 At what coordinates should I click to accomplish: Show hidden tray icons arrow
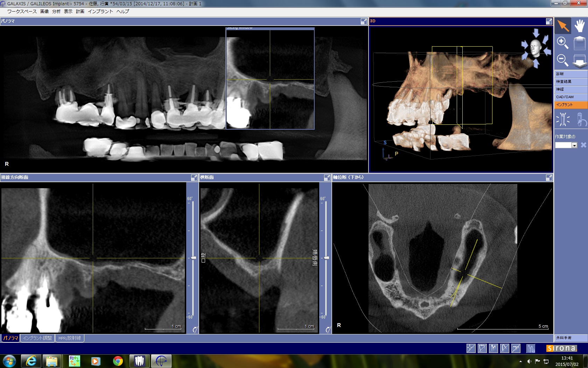[520, 361]
